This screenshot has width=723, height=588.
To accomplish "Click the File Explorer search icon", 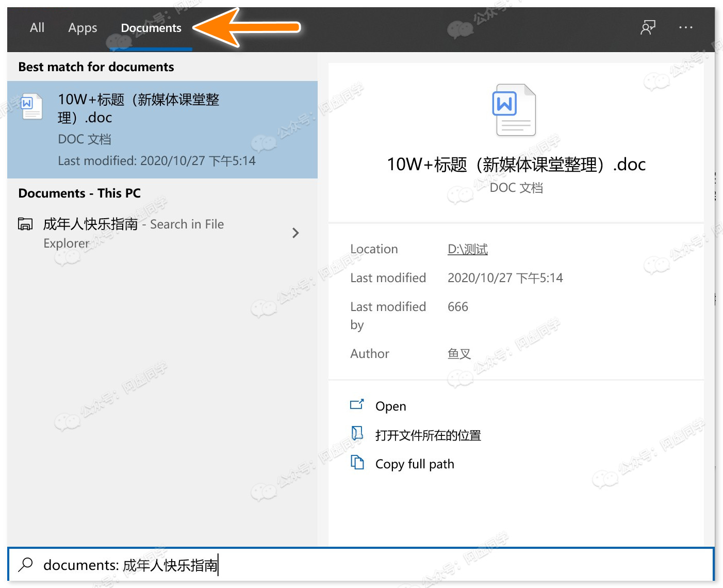I will click(25, 224).
